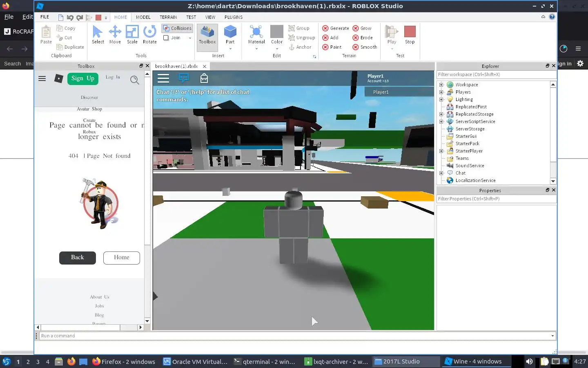The image size is (588, 368).
Task: Open in-game chat icon
Action: click(x=184, y=78)
